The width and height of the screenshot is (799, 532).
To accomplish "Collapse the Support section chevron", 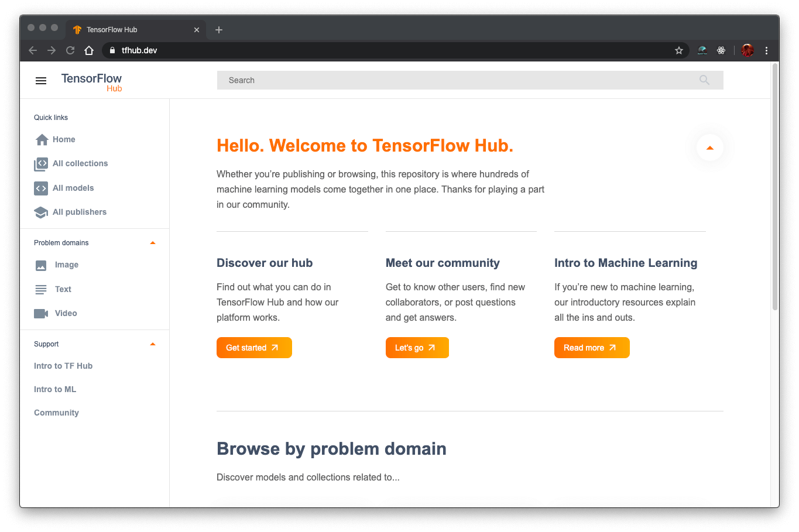I will [153, 344].
